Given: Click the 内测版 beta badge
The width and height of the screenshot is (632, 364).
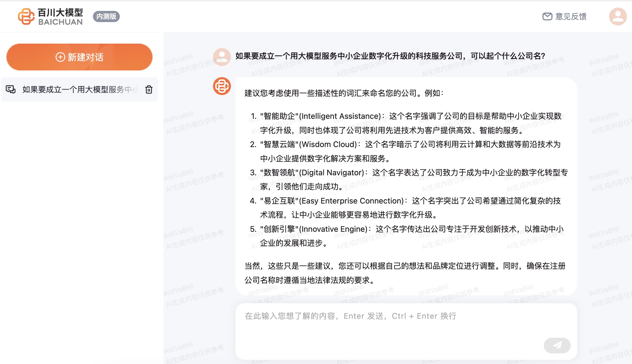Looking at the screenshot, I should point(106,16).
